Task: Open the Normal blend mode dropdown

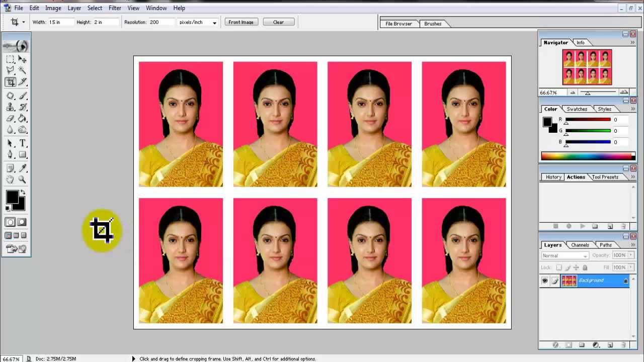Action: coord(565,255)
